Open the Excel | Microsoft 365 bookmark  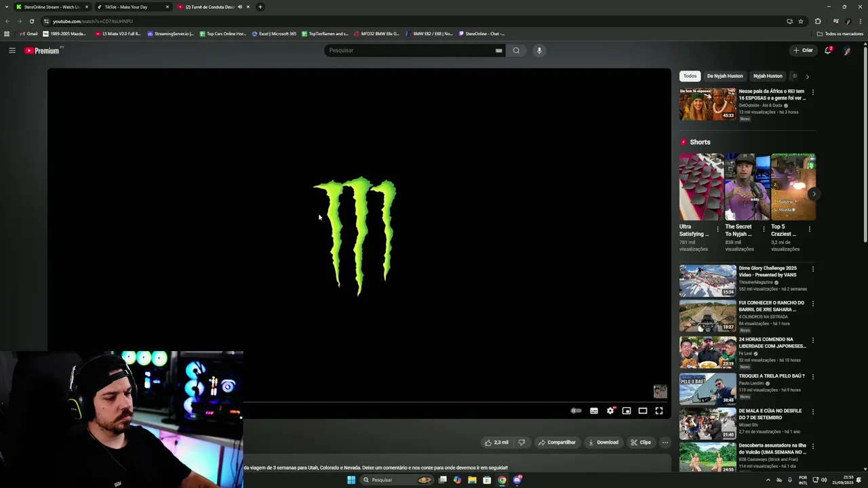click(274, 34)
